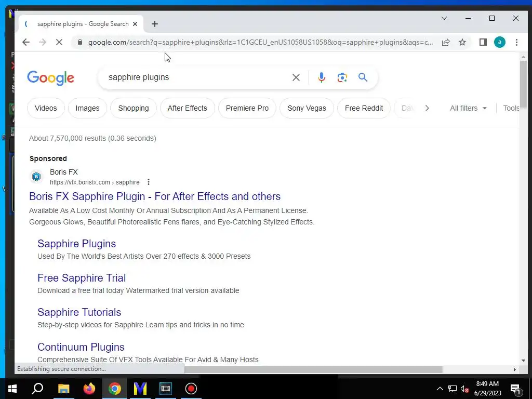This screenshot has width=532, height=399.
Task: Open the Free Sapphire Trial link
Action: tap(82, 278)
